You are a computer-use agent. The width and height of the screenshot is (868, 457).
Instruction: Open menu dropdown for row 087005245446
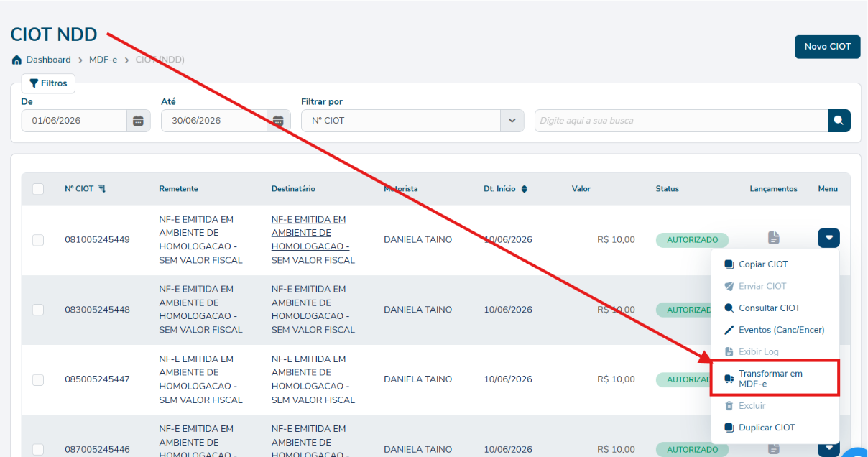(828, 448)
